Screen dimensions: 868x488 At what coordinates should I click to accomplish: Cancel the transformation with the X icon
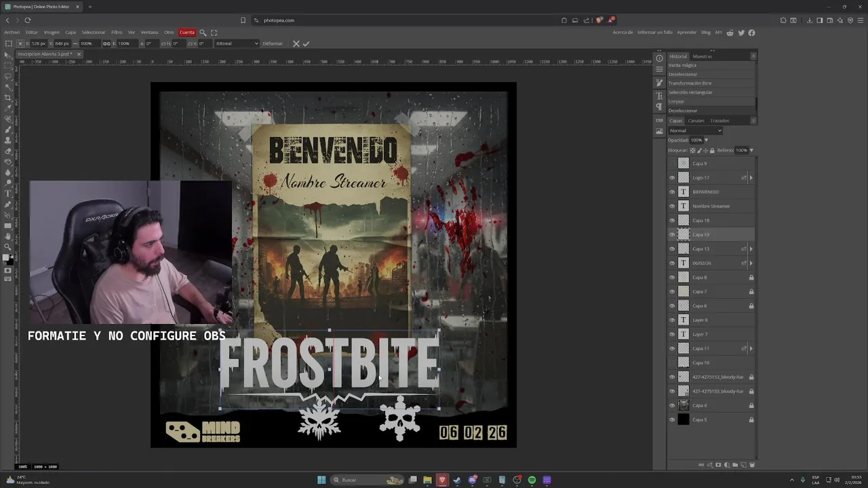(296, 43)
